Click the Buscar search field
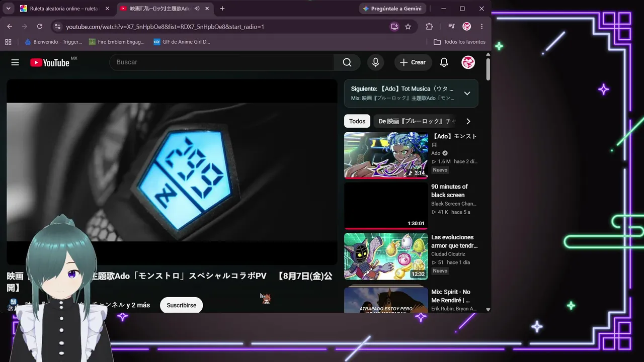Viewport: 644px width, 362px height. 221,62
